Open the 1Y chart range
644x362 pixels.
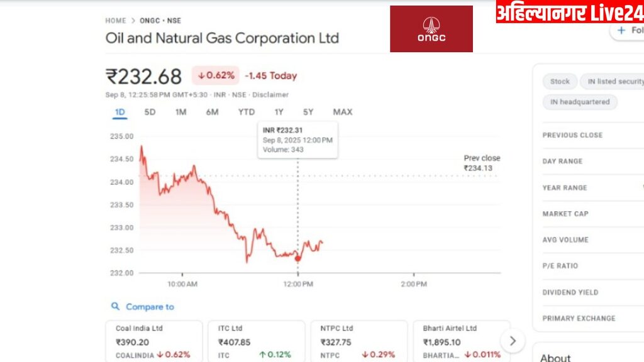click(x=279, y=112)
